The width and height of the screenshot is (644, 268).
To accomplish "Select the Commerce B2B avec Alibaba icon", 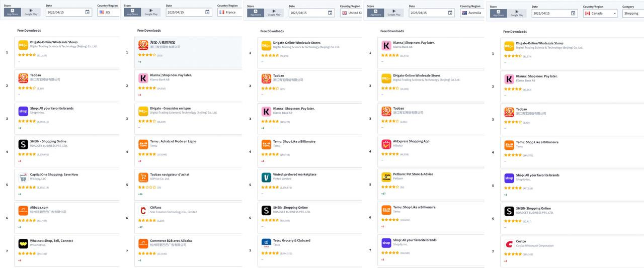I will (143, 243).
